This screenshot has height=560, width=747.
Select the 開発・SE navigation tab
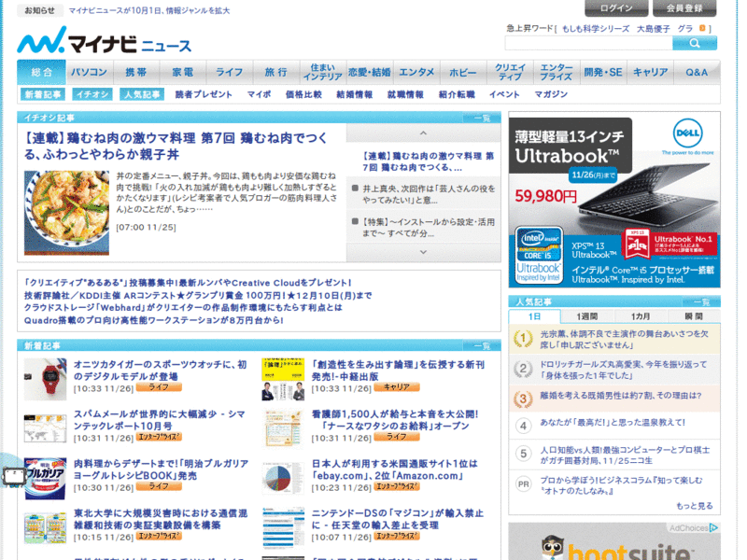point(603,73)
